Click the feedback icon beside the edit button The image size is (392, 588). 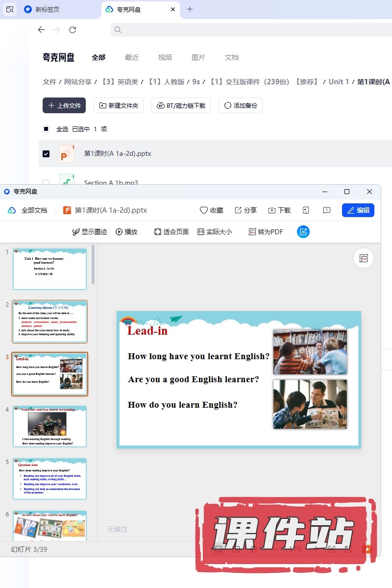(327, 210)
